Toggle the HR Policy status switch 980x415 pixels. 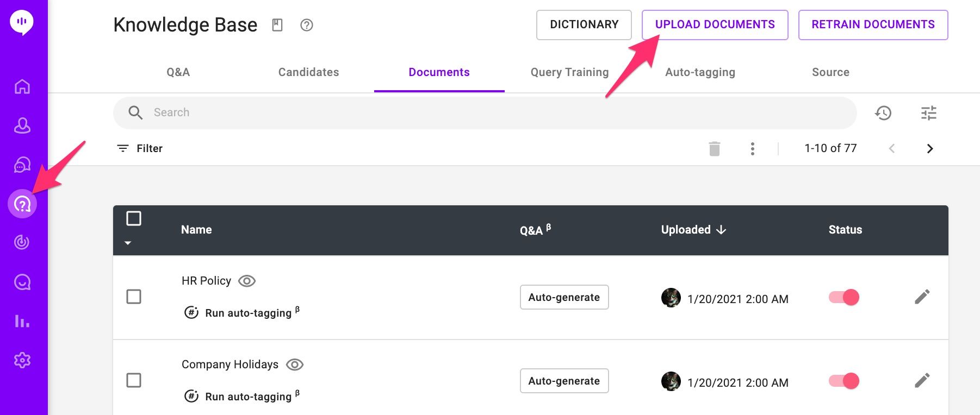click(843, 298)
